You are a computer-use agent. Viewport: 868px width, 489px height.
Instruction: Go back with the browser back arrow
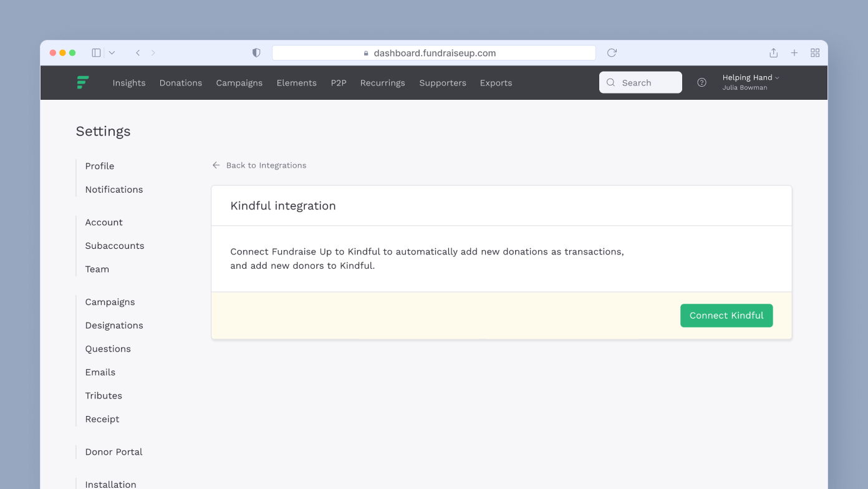(138, 53)
